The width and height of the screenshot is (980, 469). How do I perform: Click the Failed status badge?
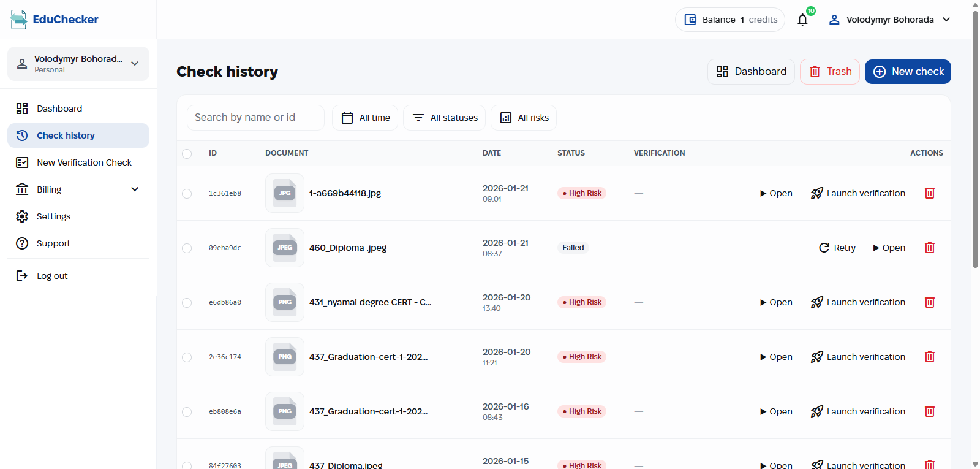coord(573,248)
